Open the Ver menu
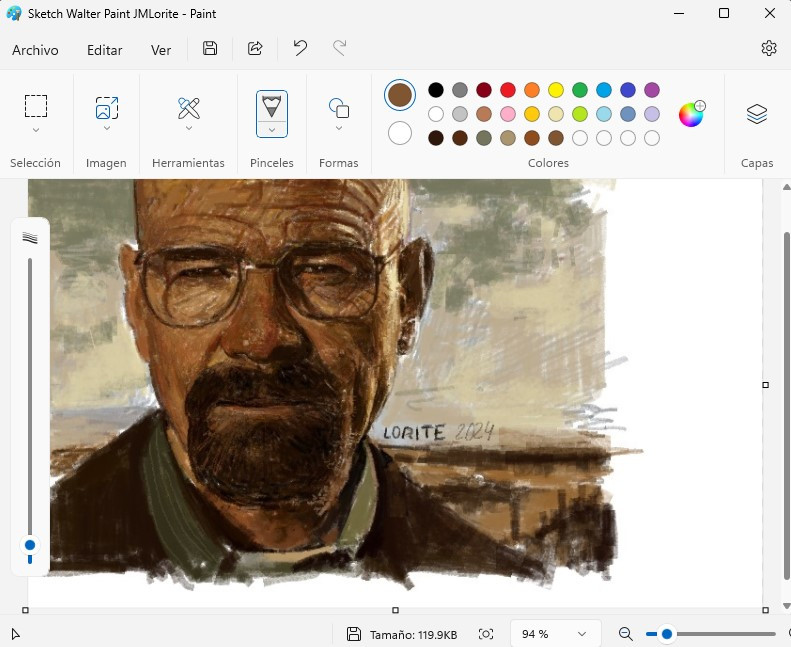 pos(160,50)
